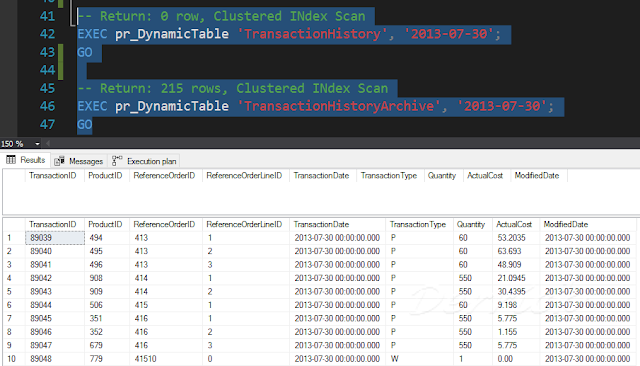Select the TransactionID column header in first grid

click(x=53, y=175)
